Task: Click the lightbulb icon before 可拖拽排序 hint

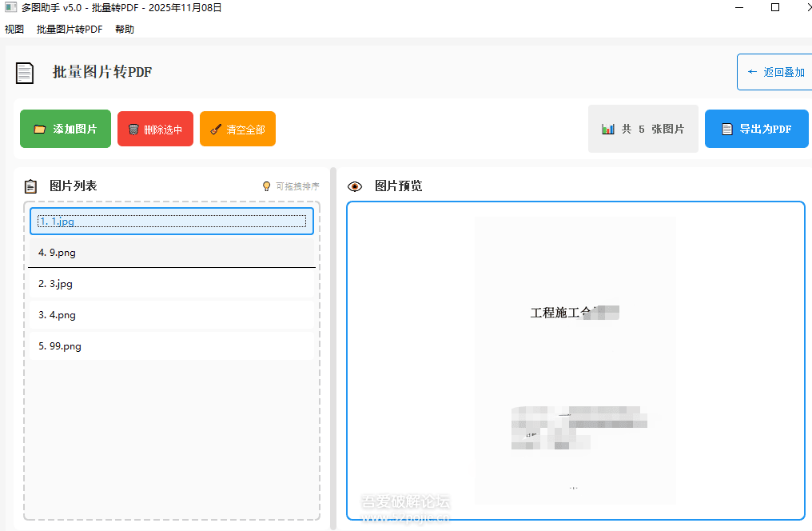Action: (266, 186)
